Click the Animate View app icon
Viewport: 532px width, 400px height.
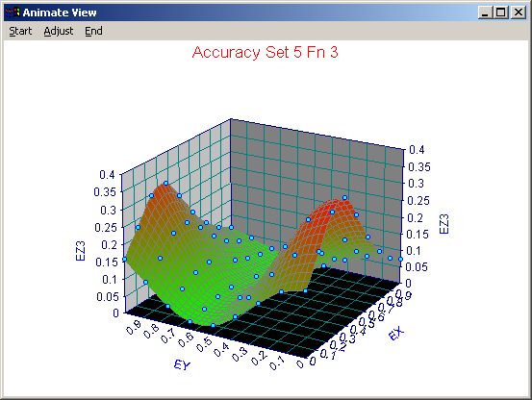point(13,12)
